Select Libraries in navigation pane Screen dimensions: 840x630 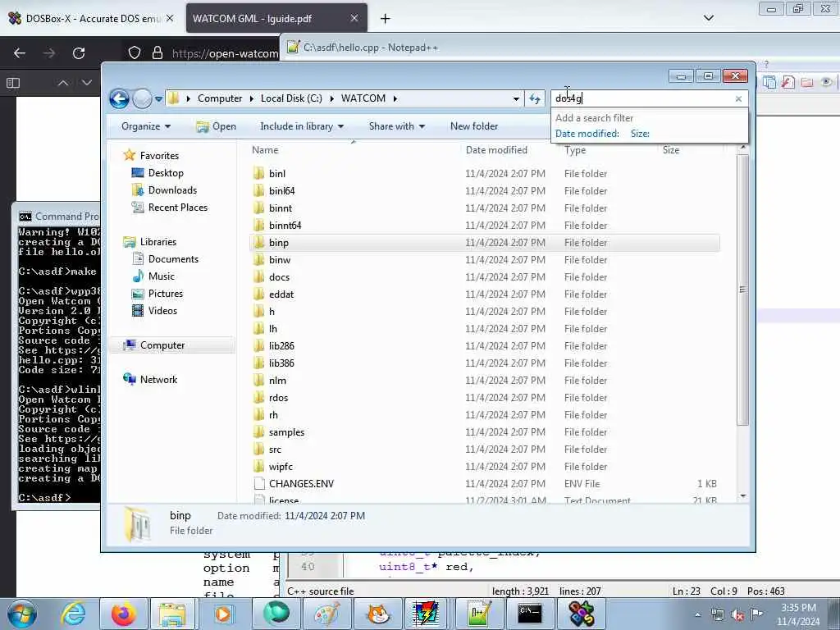(158, 242)
